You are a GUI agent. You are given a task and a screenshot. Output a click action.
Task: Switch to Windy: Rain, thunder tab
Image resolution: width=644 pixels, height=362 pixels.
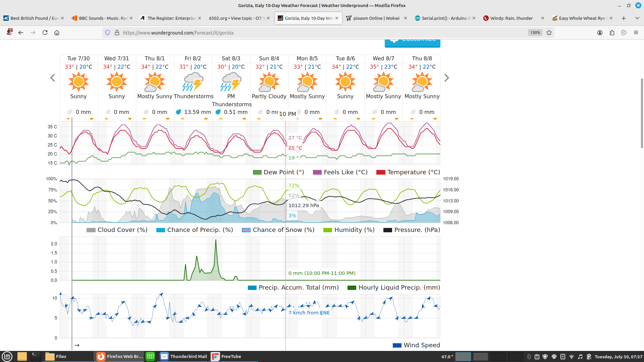511,18
